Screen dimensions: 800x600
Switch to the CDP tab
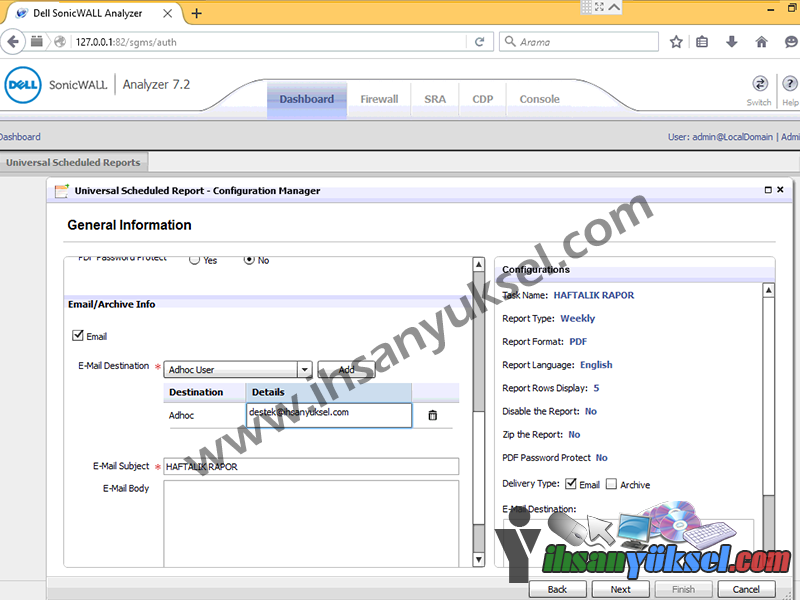click(x=483, y=99)
